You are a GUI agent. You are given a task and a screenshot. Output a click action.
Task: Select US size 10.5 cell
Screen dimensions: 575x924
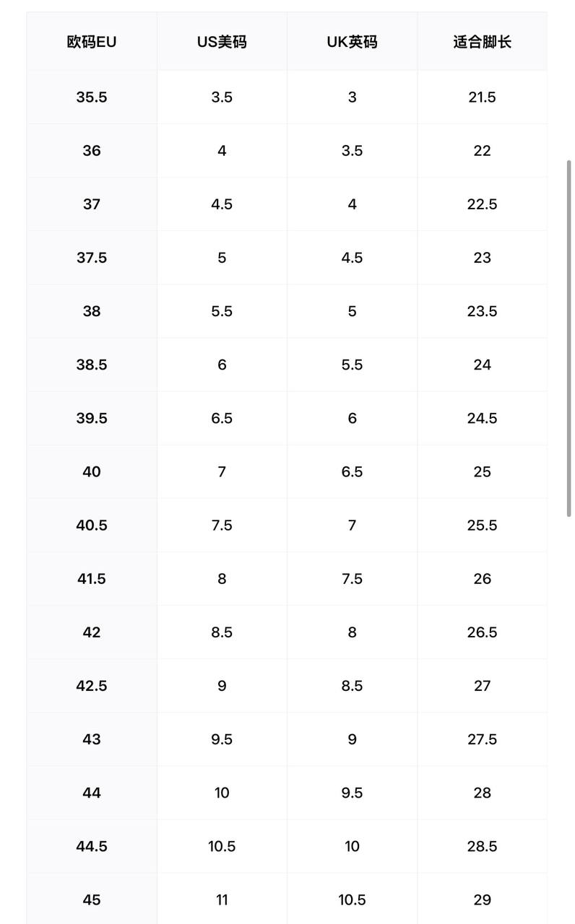point(222,846)
